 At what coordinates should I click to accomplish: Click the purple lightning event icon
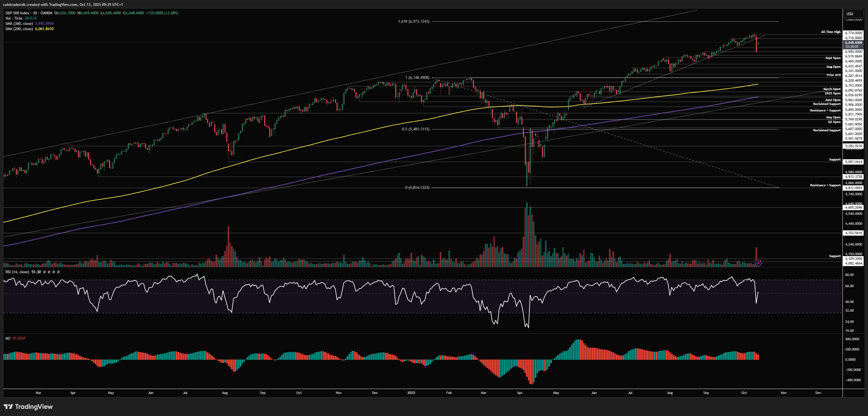(758, 263)
